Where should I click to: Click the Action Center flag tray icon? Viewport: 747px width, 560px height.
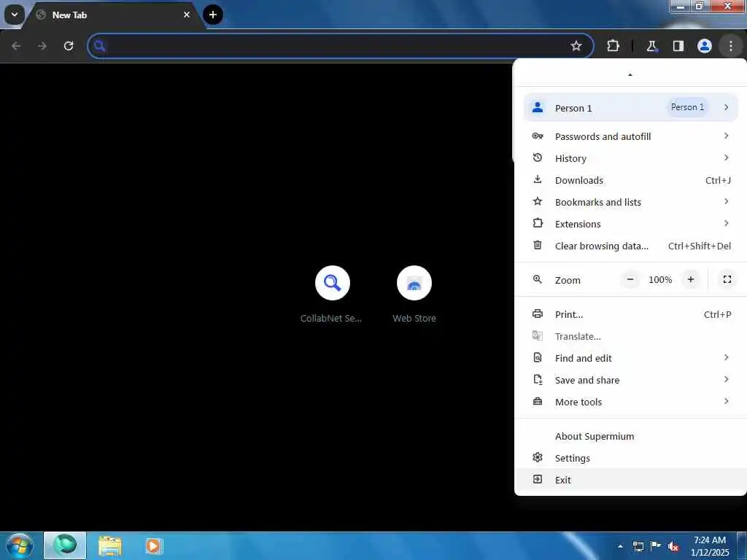[656, 546]
